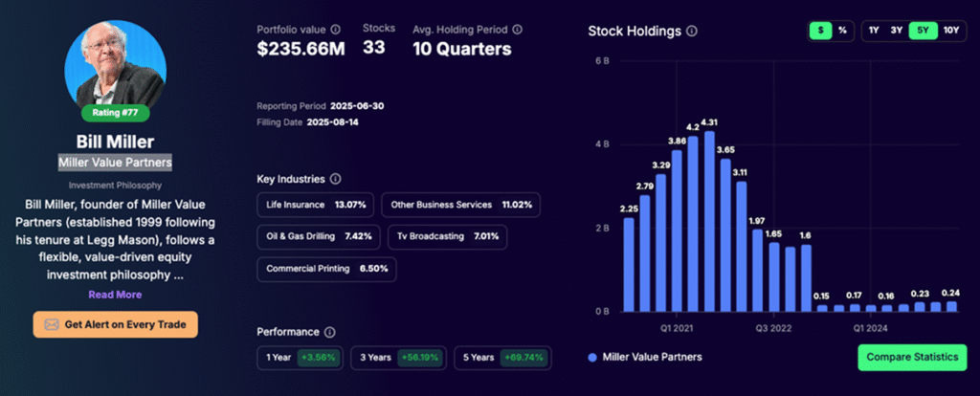This screenshot has height=396, width=980.
Task: Click the Commercial Printing 6.50% chip
Action: [x=327, y=269]
